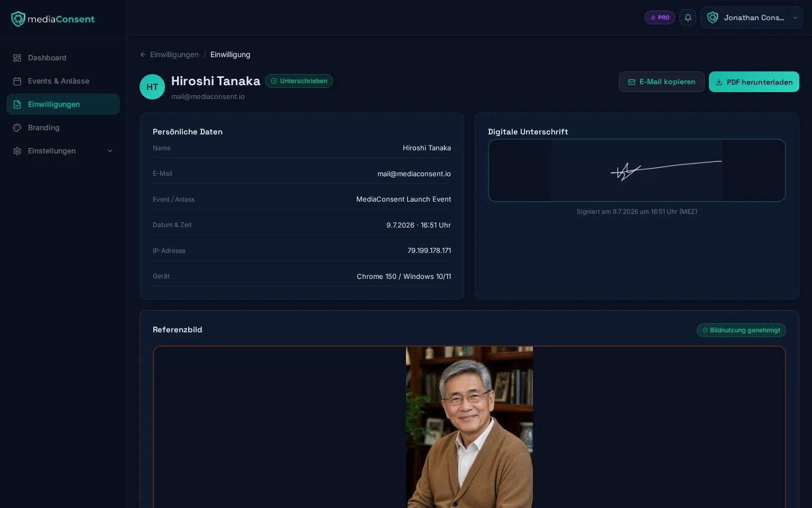Click the Unterschrieben status badge
The image size is (812, 508).
[x=299, y=81]
